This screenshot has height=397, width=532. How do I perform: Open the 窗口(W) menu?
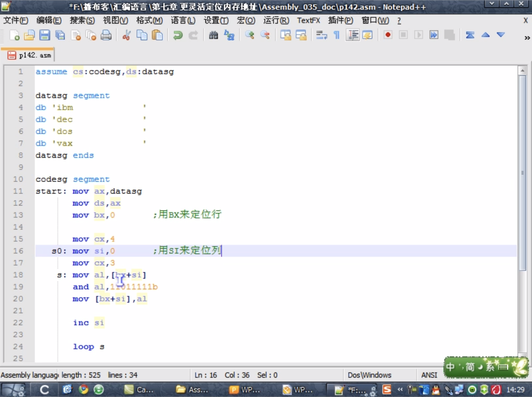coord(375,20)
